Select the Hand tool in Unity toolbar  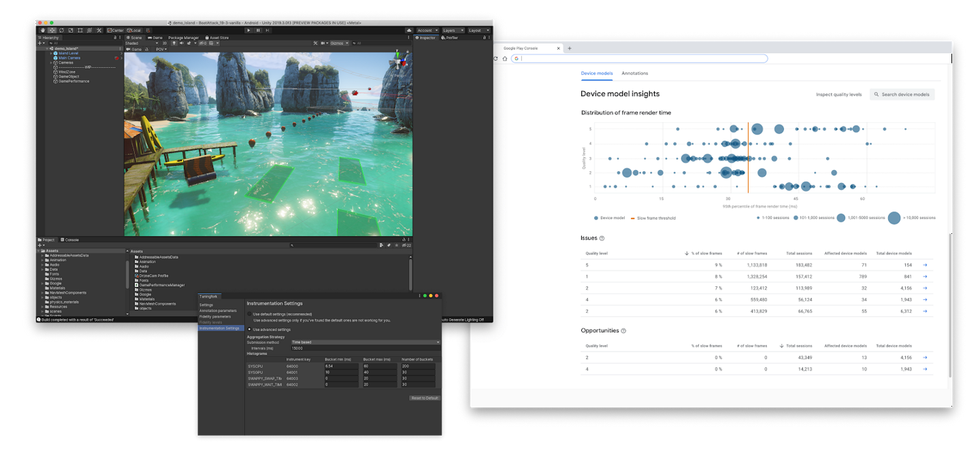coord(42,30)
